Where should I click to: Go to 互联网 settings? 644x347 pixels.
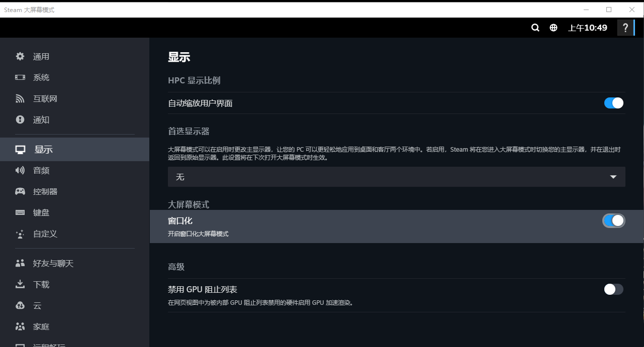[74, 98]
